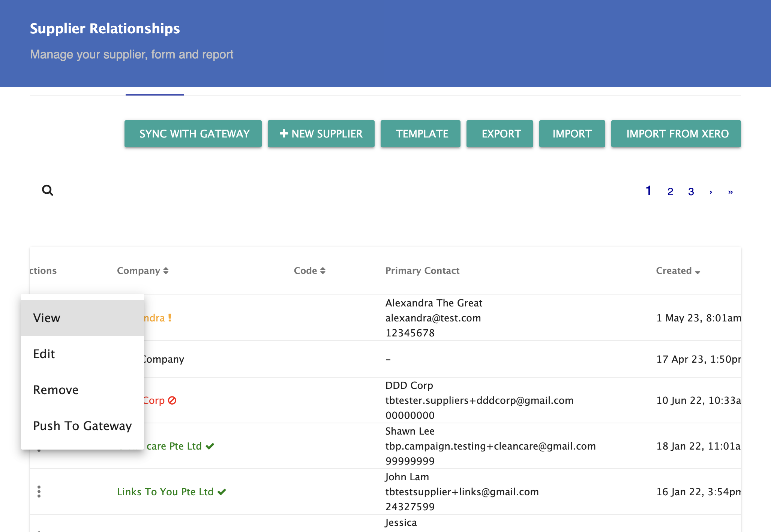Click the green checkmark beside Links To You Pte Ltd
Image resolution: width=771 pixels, height=532 pixels.
pos(222,492)
